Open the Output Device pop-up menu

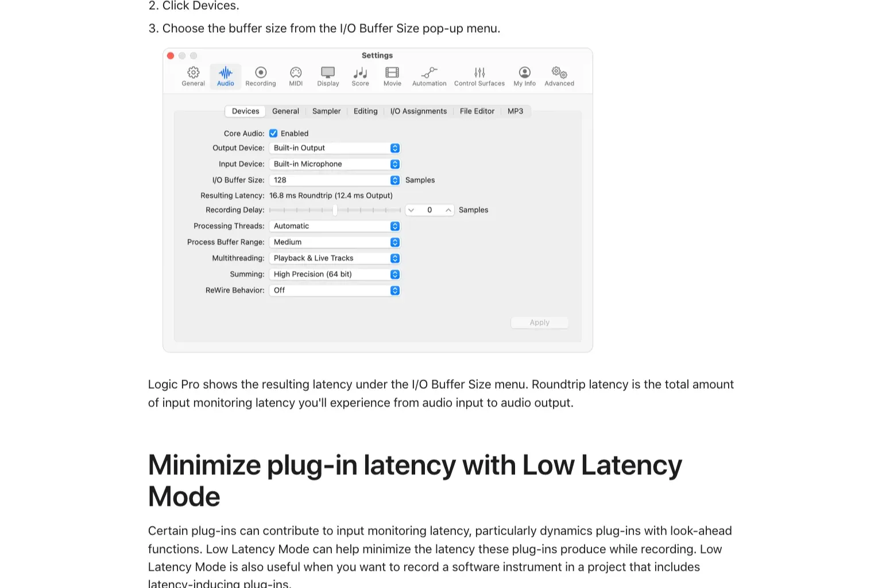pos(334,148)
